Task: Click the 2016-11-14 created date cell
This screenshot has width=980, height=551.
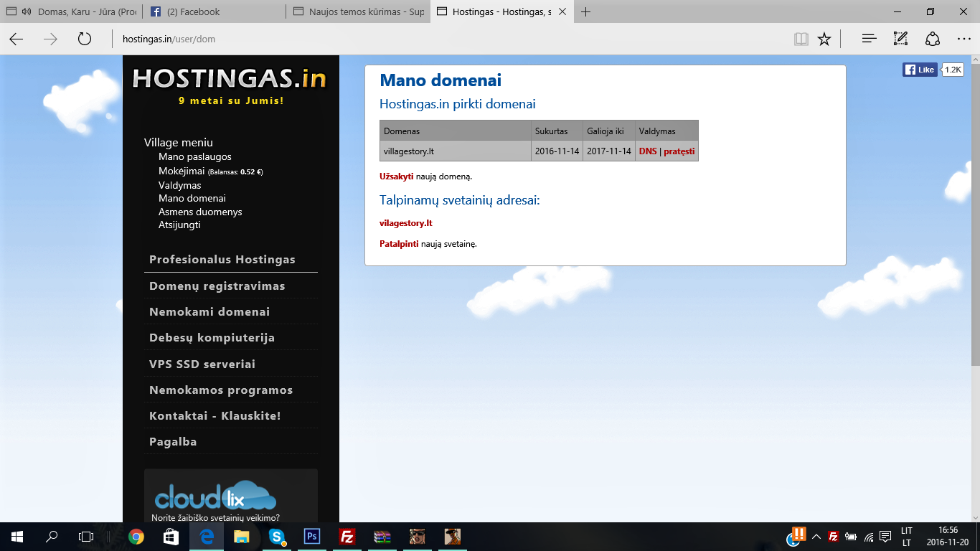Action: point(557,151)
